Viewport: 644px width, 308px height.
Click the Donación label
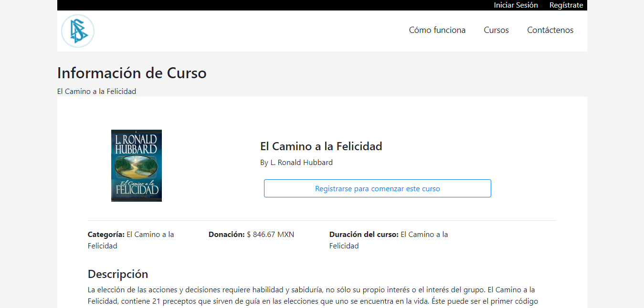[226, 235]
